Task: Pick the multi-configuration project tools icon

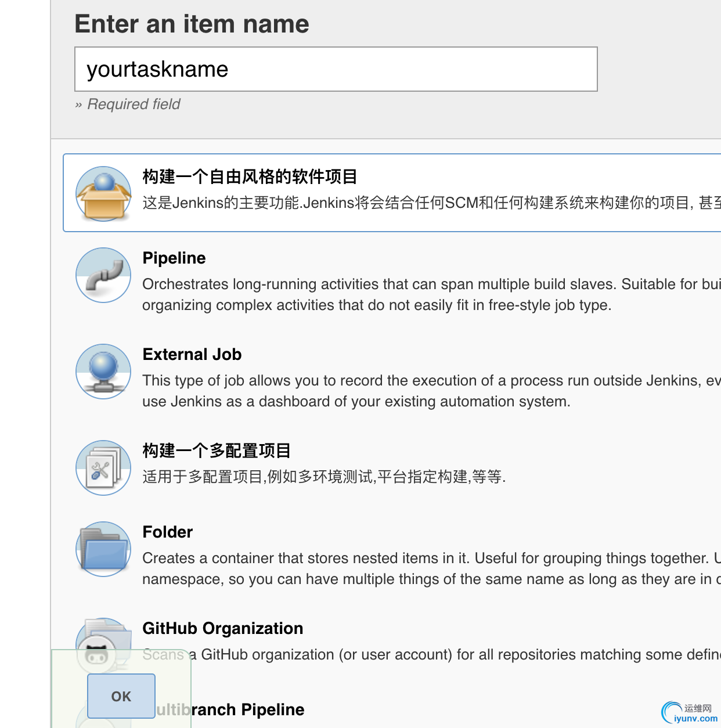Action: pos(103,468)
